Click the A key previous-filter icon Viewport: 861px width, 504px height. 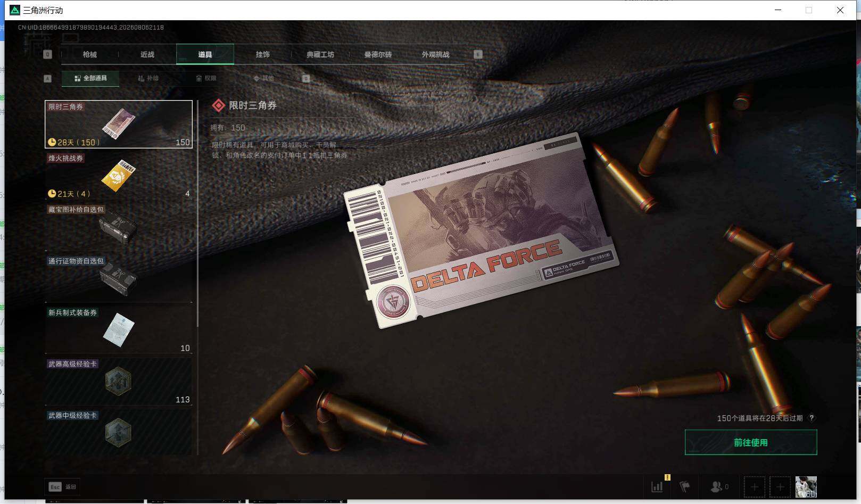pos(47,78)
